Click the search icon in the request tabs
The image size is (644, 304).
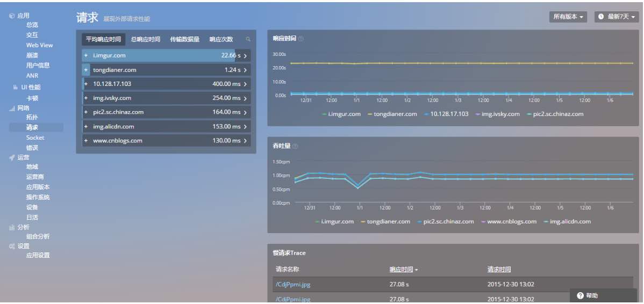(248, 39)
